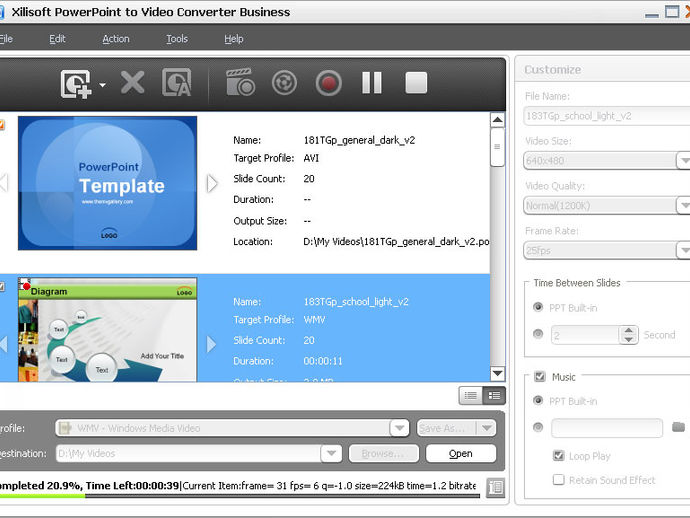Increase the seconds value with up stepper

pos(628,331)
